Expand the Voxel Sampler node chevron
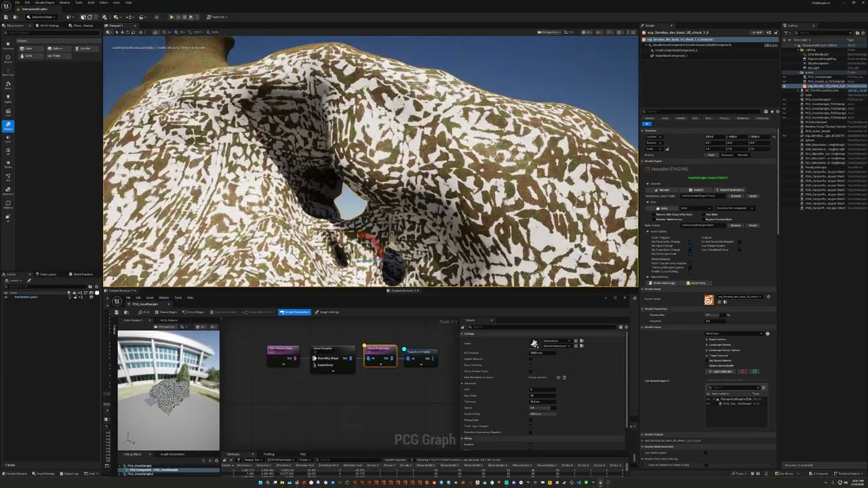The height and width of the screenshot is (488, 868). point(333,371)
